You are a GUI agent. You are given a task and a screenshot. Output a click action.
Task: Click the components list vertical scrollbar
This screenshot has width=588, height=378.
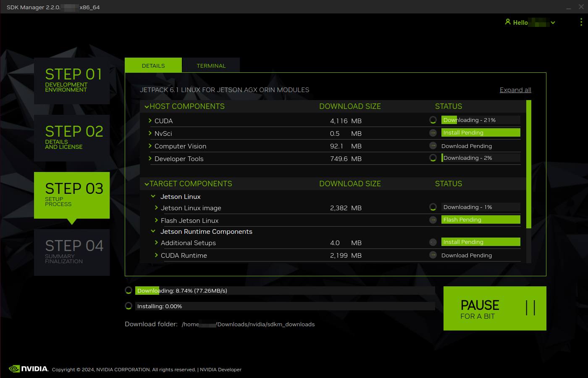(x=528, y=164)
